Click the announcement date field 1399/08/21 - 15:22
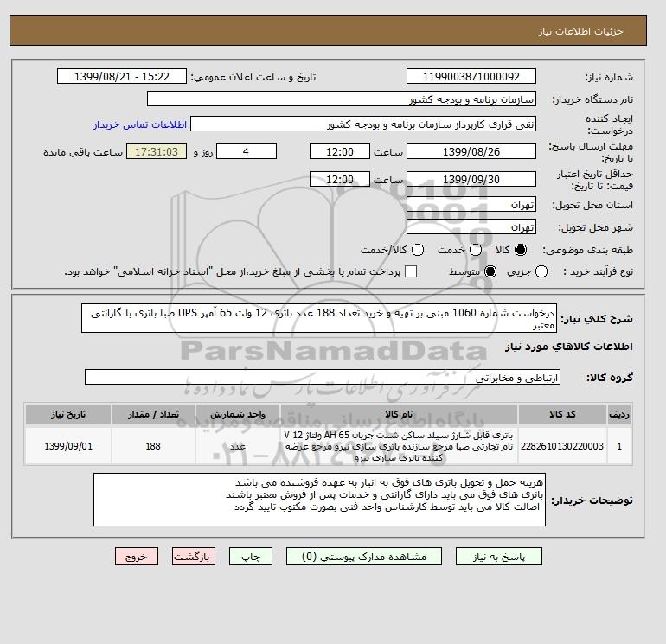The width and height of the screenshot is (666, 644). [122, 76]
